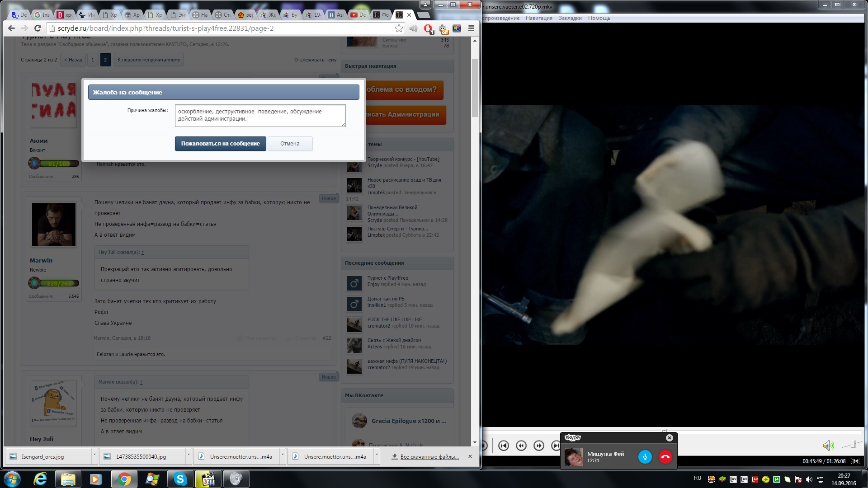Reload the current page

tap(38, 28)
